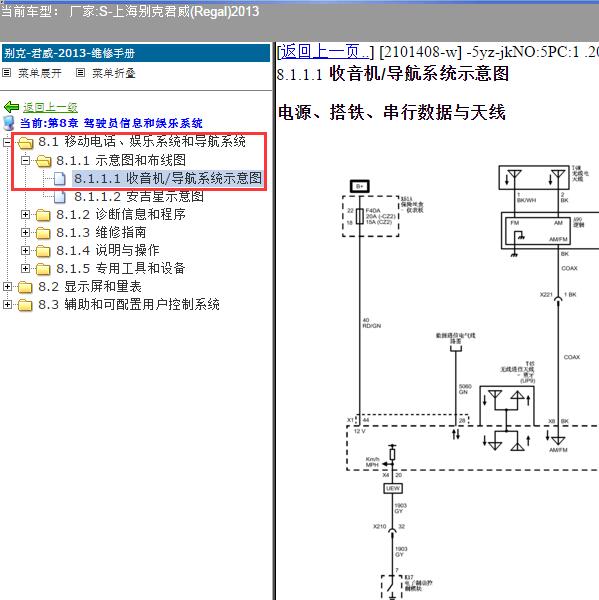Screen dimensions: 599x600
Task: Click the 菜单折叠 collapse-all menu button
Action: pos(114,73)
